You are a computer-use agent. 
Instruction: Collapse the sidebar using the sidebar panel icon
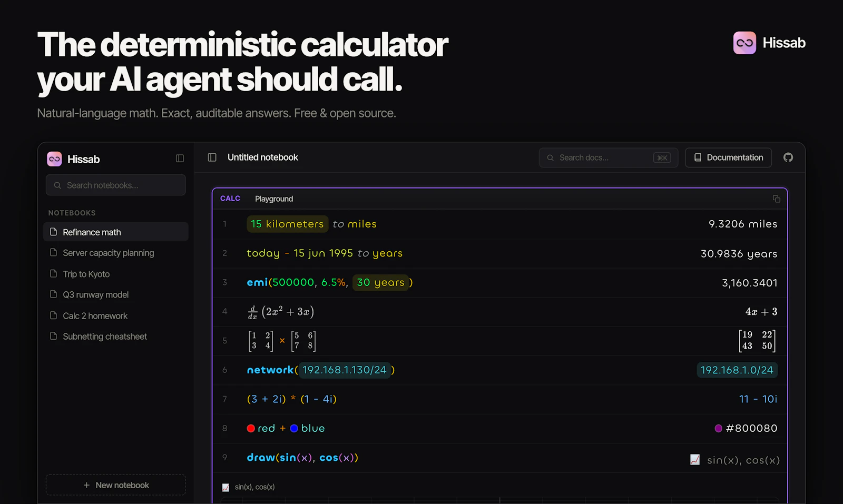(180, 159)
